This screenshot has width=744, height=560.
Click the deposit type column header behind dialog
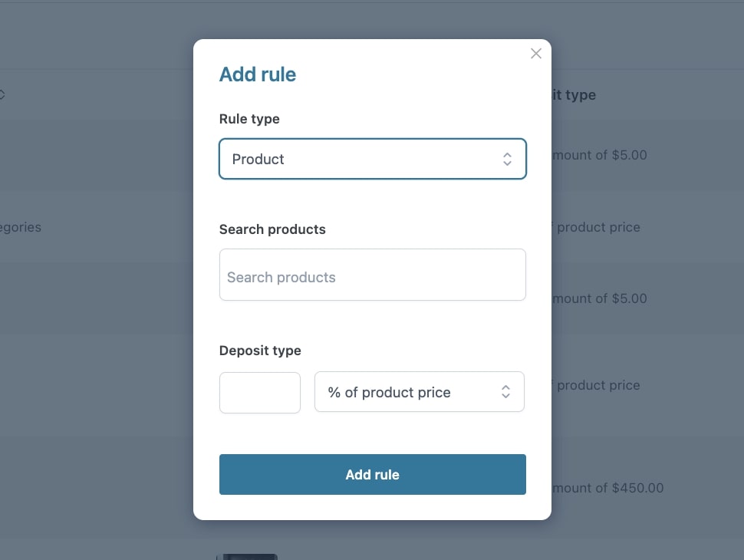click(x=574, y=95)
